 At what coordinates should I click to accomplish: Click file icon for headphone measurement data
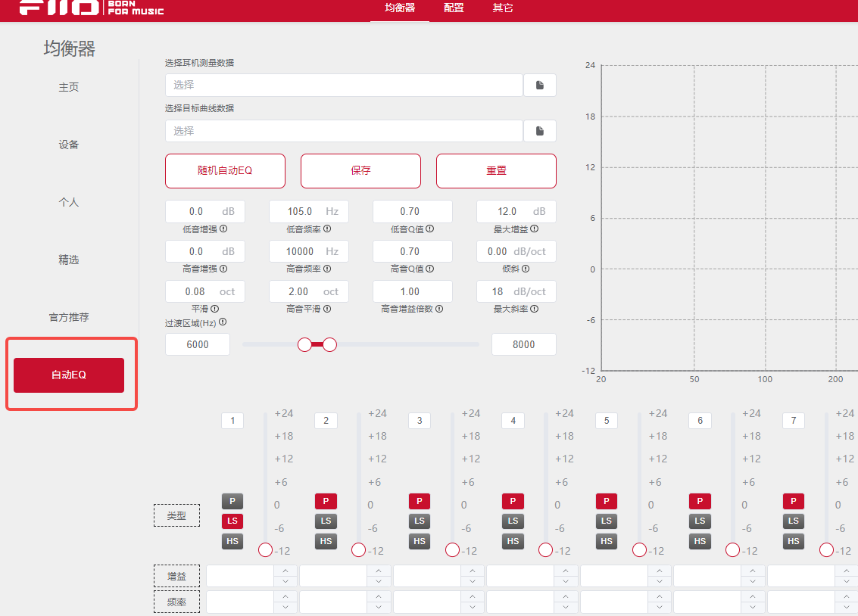pos(540,86)
